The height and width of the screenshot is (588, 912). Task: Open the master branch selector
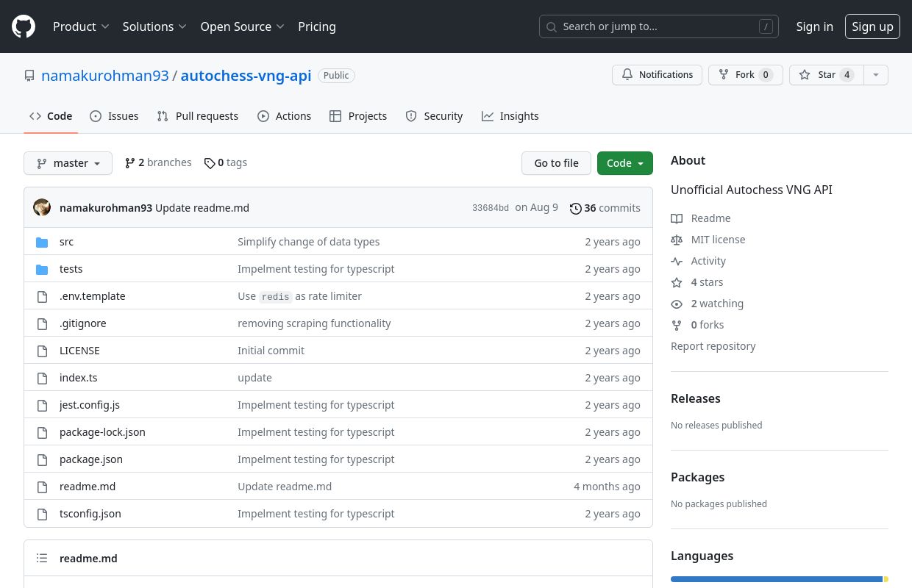point(68,163)
